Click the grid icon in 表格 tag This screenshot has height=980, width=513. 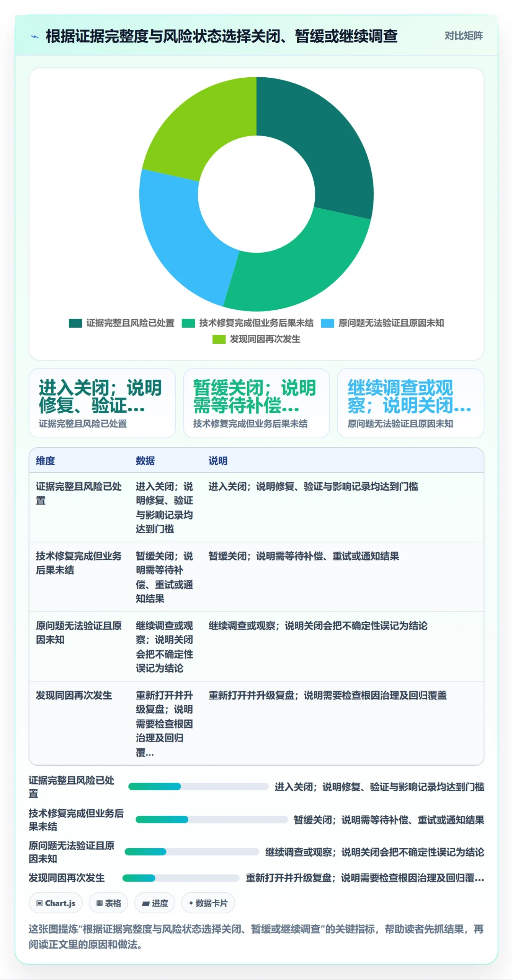tap(100, 903)
